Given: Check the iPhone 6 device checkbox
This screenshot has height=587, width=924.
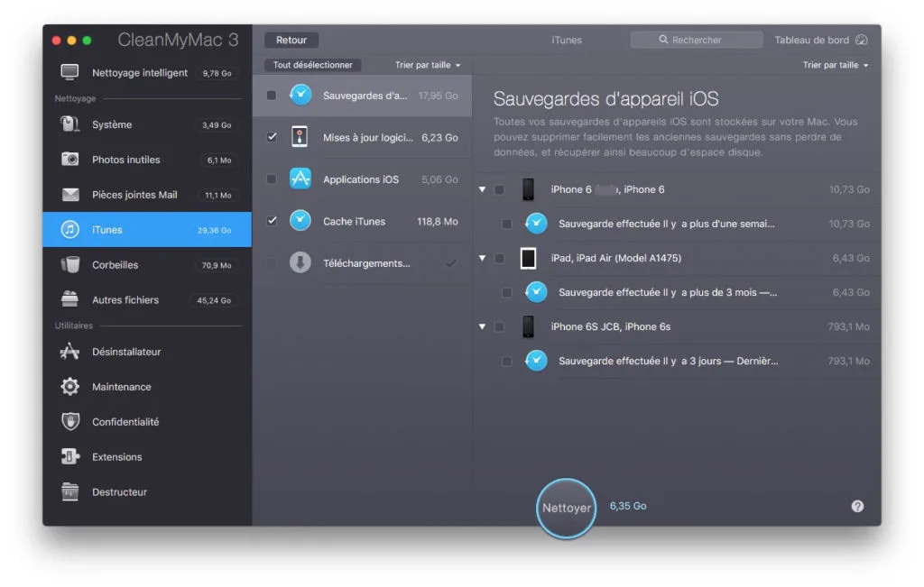Looking at the screenshot, I should click(x=499, y=189).
